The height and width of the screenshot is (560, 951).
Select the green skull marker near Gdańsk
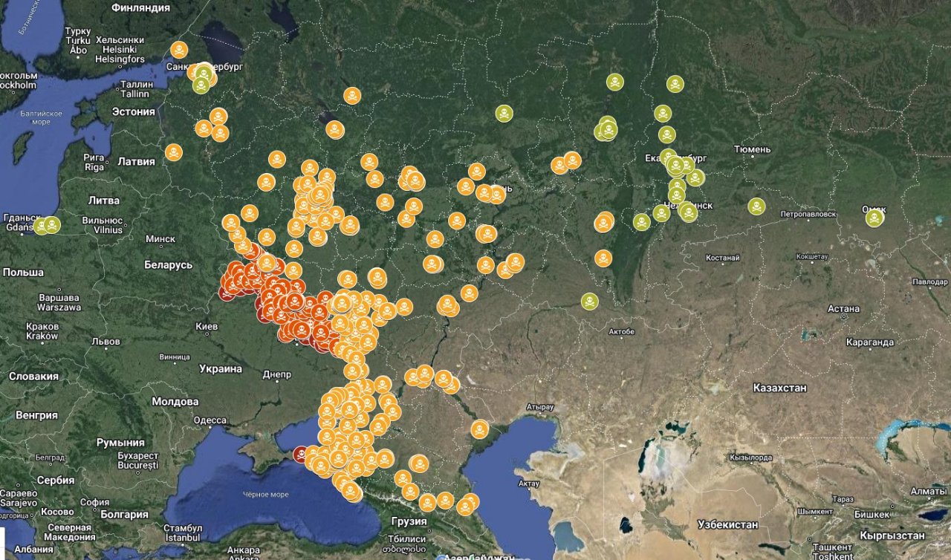(x=51, y=224)
